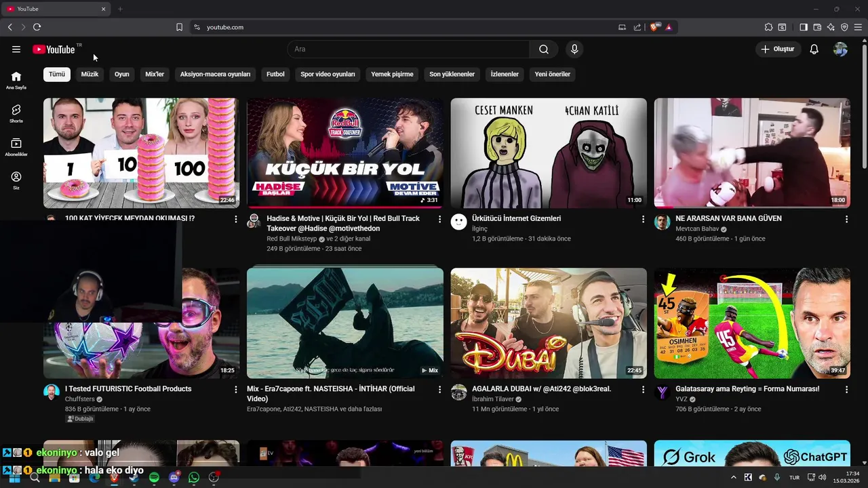This screenshot has width=868, height=488.
Task: Open WhatsApp from the taskbar
Action: tap(194, 478)
